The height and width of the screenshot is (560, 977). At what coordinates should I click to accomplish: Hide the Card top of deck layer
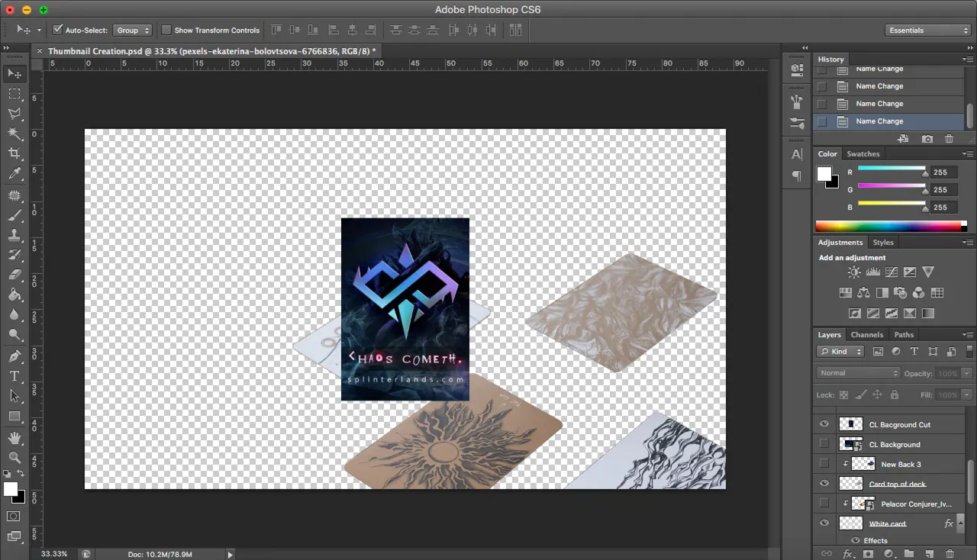pos(824,484)
